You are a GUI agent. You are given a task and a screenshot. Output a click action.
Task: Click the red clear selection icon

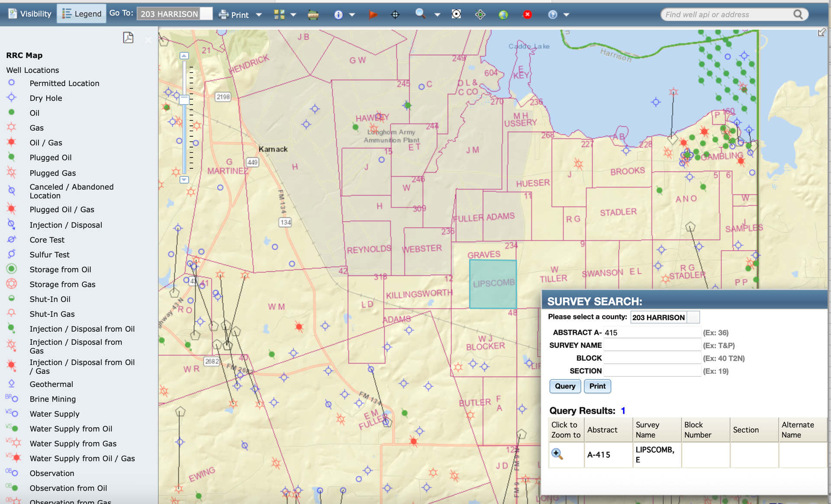coord(527,15)
